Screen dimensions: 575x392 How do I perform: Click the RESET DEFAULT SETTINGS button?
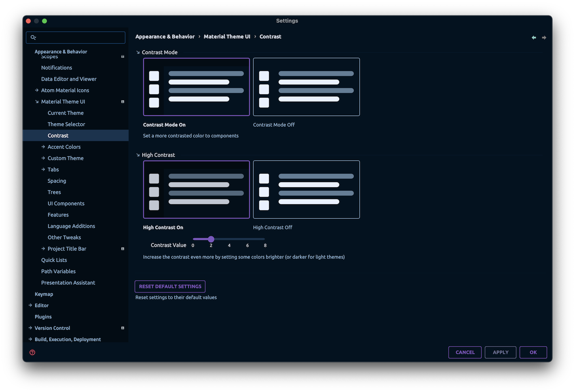pos(170,286)
